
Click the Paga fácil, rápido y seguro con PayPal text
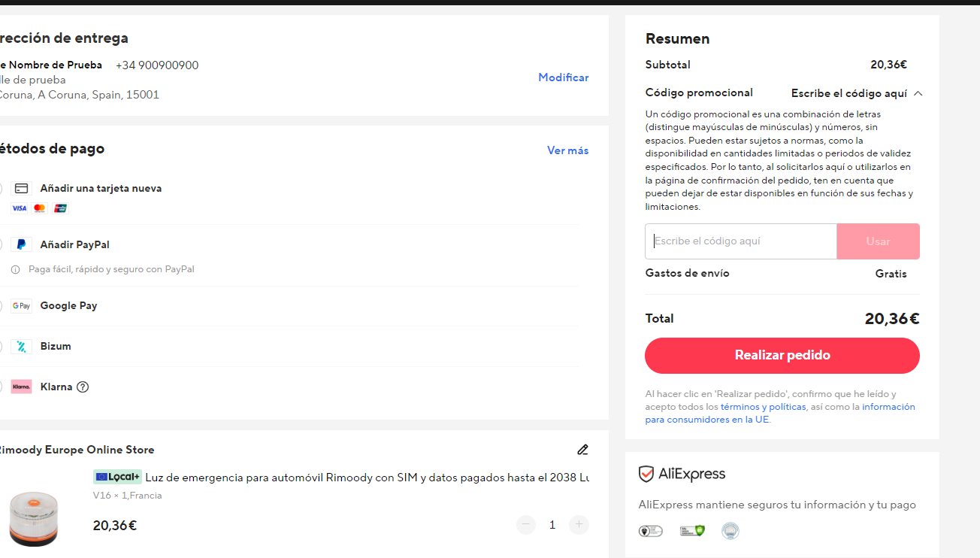tap(111, 269)
